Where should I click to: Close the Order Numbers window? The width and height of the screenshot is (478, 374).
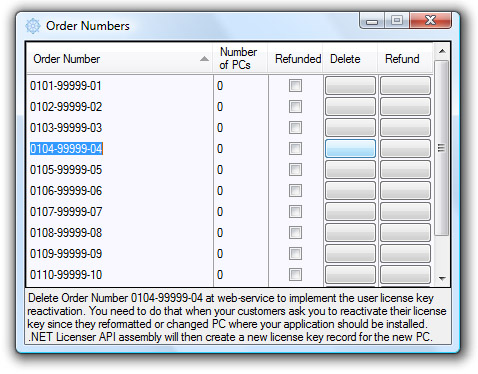point(430,21)
